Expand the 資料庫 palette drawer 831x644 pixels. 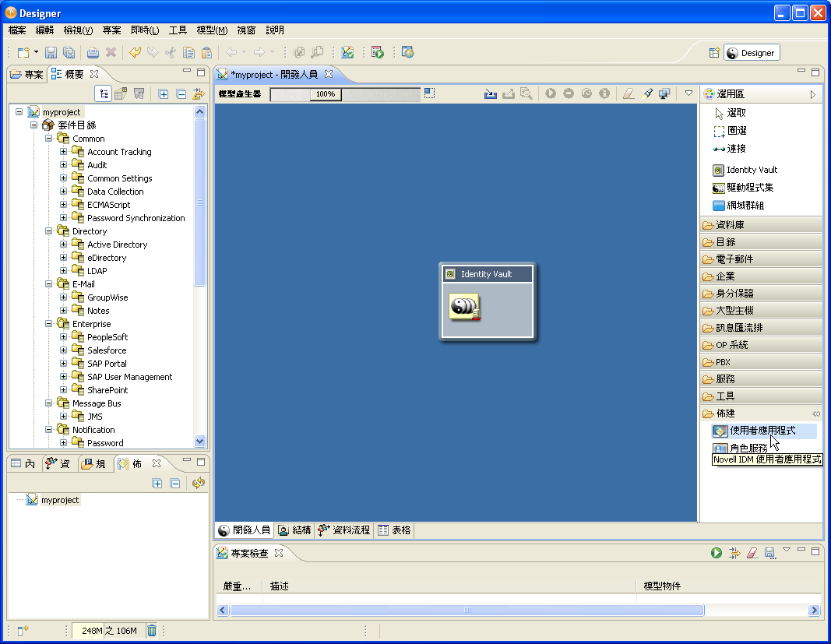point(761,225)
